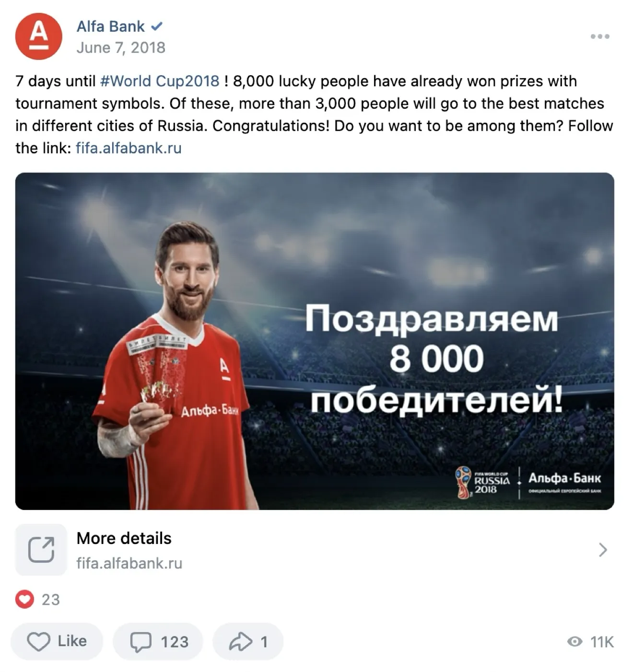633x672 pixels.
Task: Click the FIFA Russia 2018 logo in image
Action: pyautogui.click(x=482, y=482)
